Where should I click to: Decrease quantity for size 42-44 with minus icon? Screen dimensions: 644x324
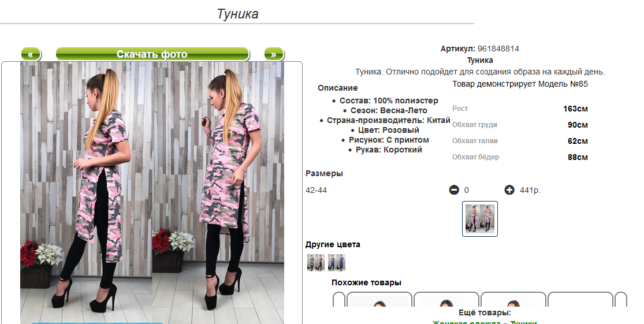pyautogui.click(x=454, y=190)
